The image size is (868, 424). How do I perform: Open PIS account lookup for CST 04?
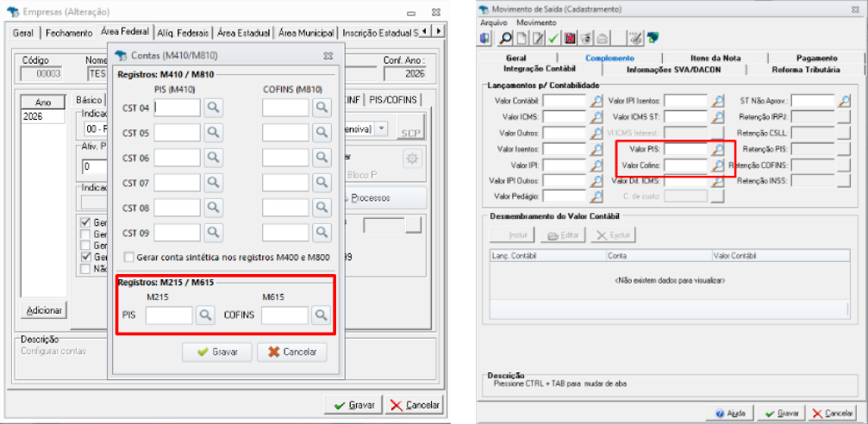(x=213, y=108)
